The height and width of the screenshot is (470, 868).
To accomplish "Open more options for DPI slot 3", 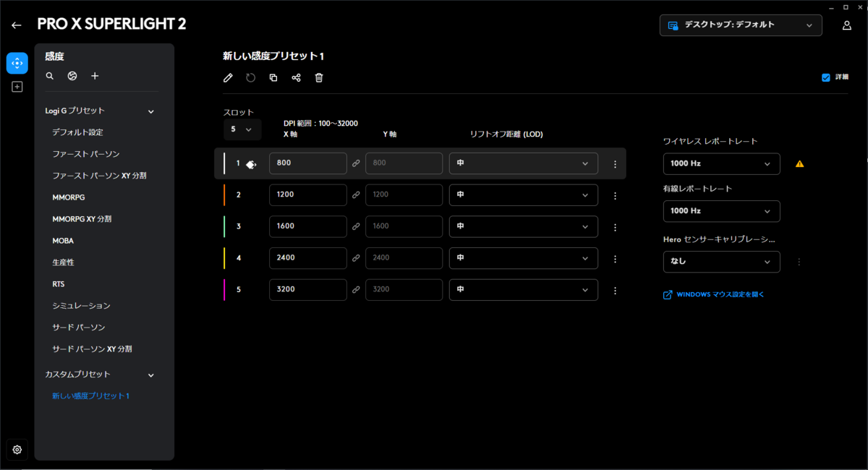I will click(x=615, y=227).
